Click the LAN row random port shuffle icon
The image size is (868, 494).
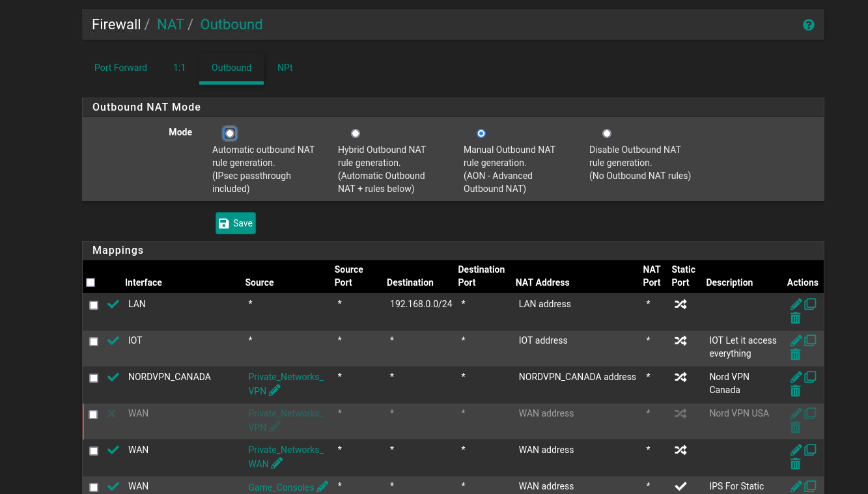(680, 304)
